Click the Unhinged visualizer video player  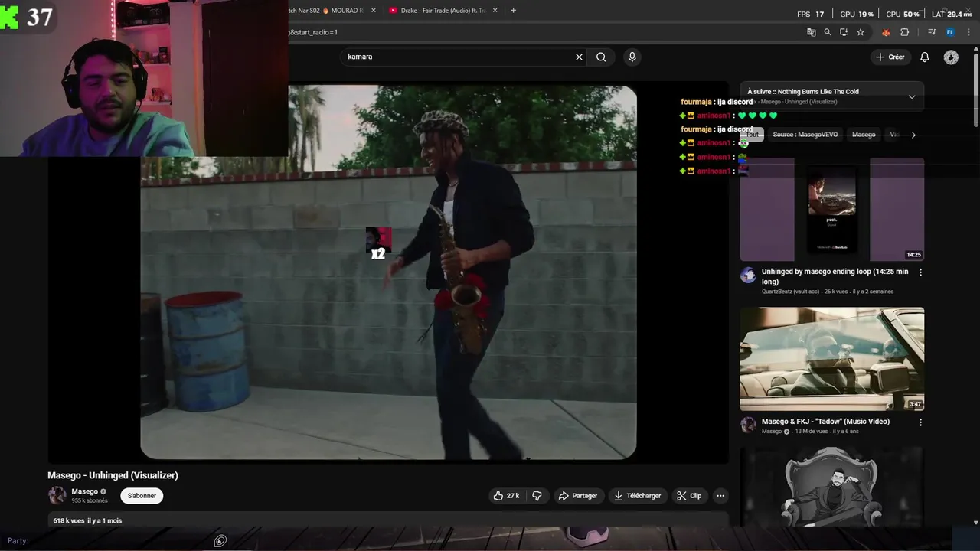click(388, 272)
